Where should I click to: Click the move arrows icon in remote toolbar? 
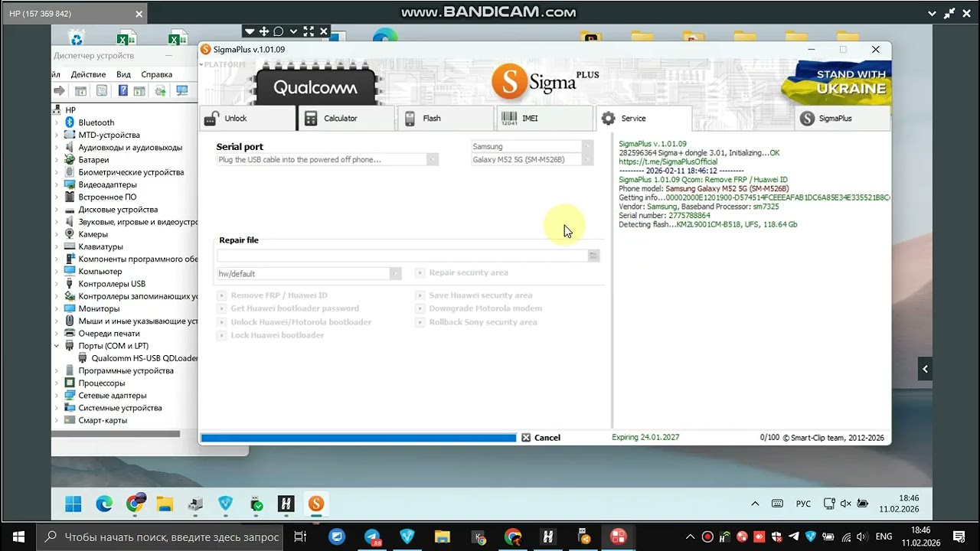263,31
